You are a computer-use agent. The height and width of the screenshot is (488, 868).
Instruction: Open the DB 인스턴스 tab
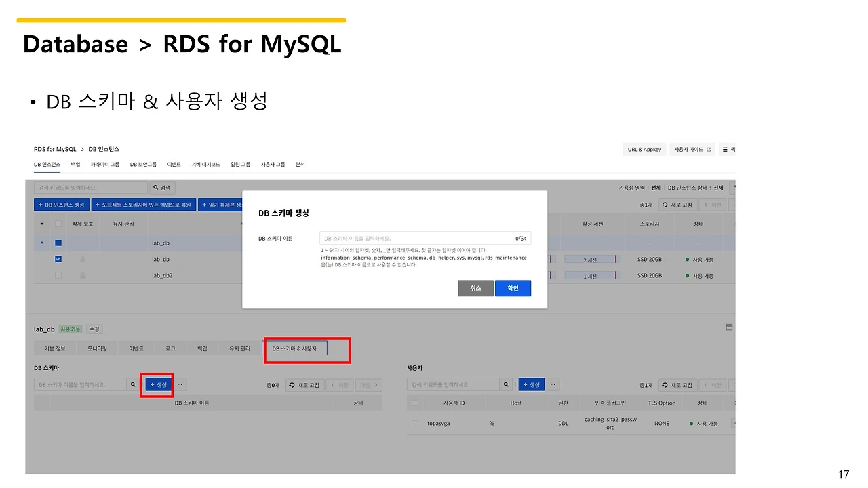click(x=47, y=165)
